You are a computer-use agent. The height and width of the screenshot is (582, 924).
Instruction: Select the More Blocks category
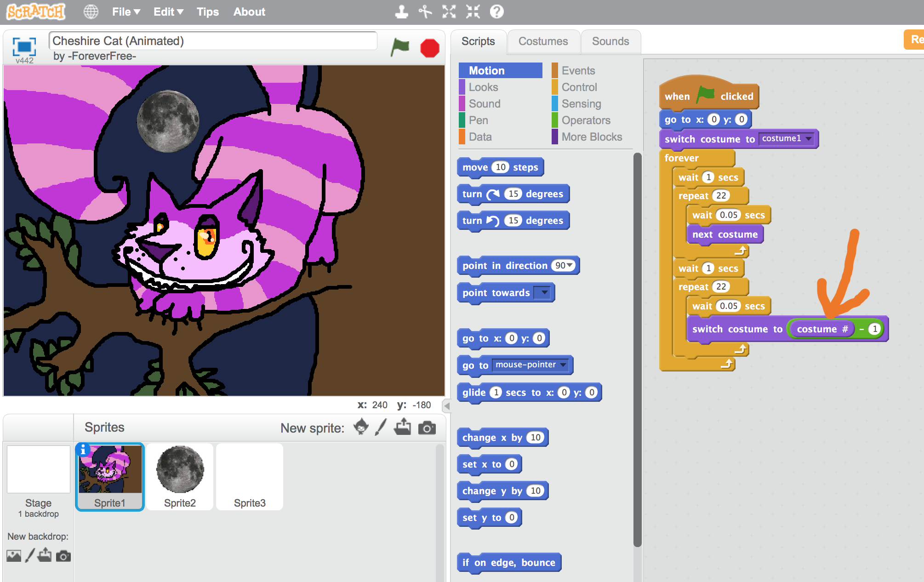click(592, 137)
